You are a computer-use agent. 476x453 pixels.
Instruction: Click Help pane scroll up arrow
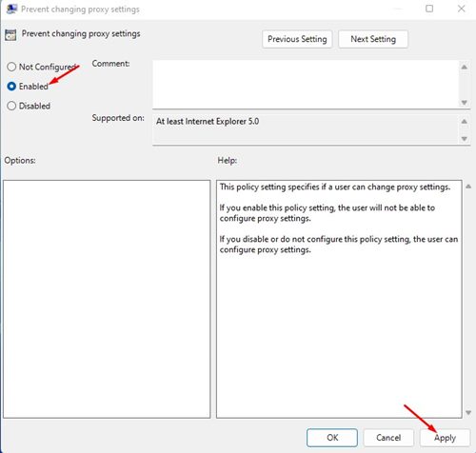(468, 187)
